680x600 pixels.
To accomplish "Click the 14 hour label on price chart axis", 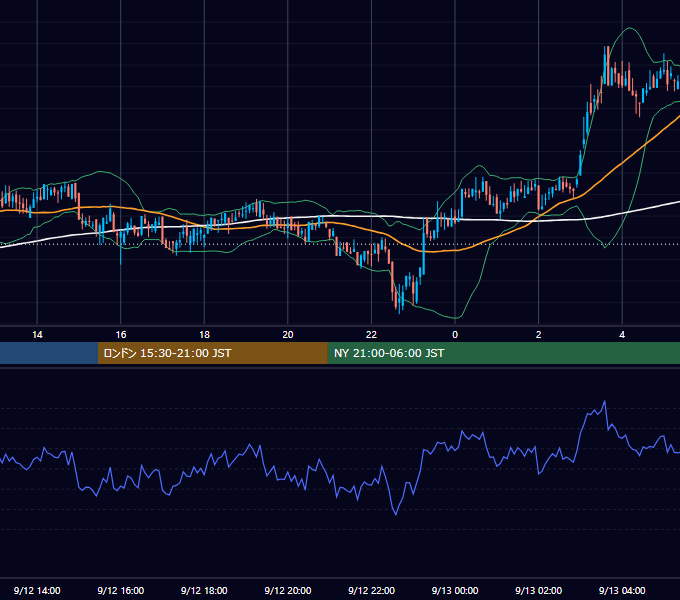I will (37, 335).
